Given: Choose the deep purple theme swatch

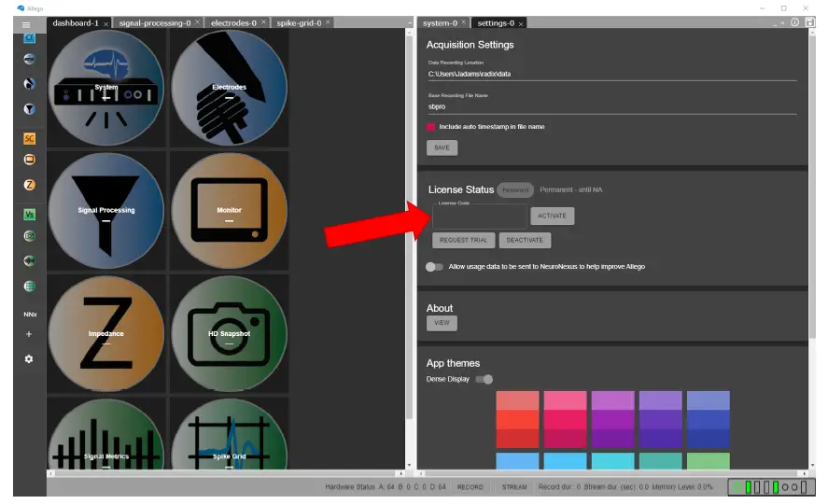Looking at the screenshot, I should [660, 420].
